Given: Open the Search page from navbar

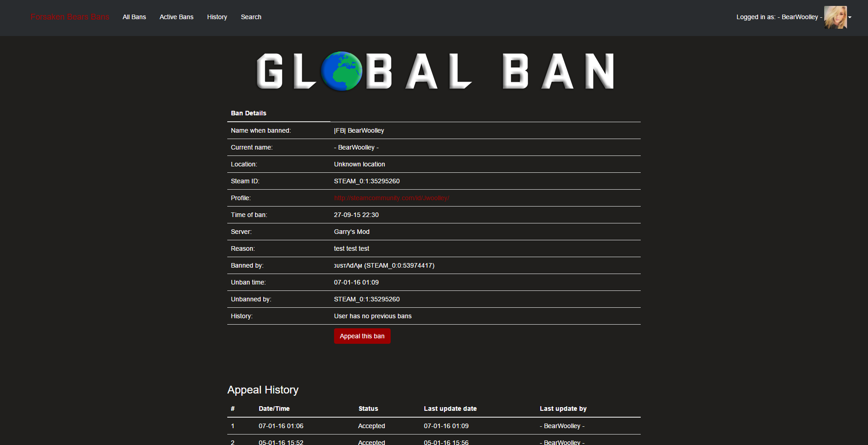Looking at the screenshot, I should (x=251, y=17).
